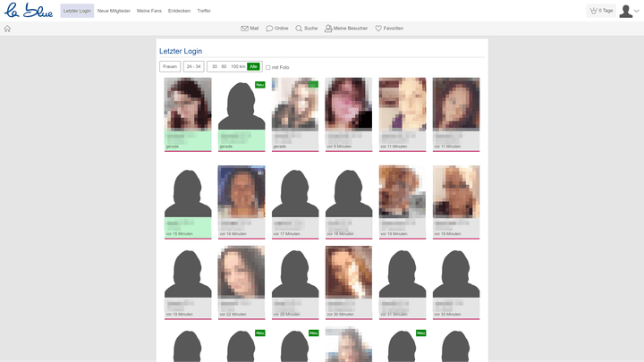Switch to Neue Mitglieder tab
The height and width of the screenshot is (362, 644).
[x=114, y=11]
